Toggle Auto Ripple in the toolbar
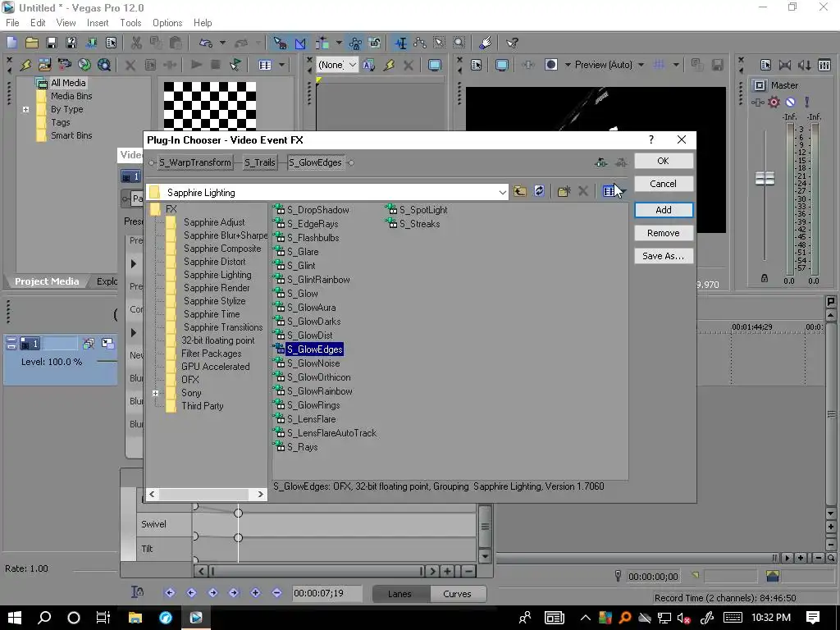840x630 pixels. (x=322, y=43)
